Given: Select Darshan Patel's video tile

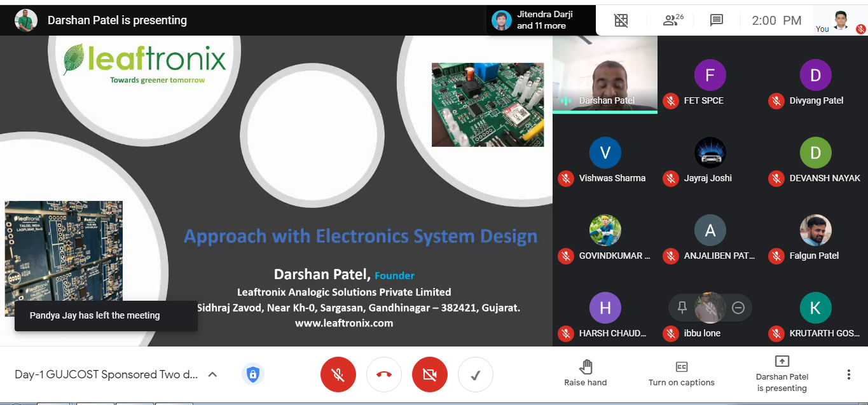Looking at the screenshot, I should [605, 74].
